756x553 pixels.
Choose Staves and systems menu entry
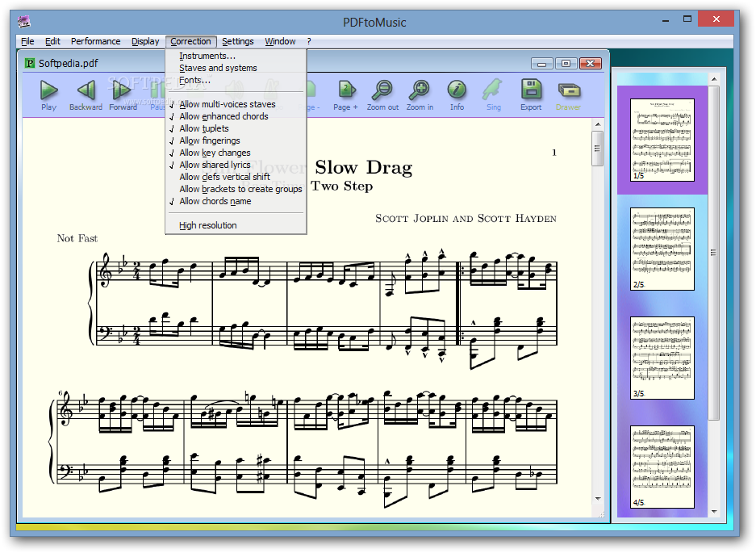point(236,68)
